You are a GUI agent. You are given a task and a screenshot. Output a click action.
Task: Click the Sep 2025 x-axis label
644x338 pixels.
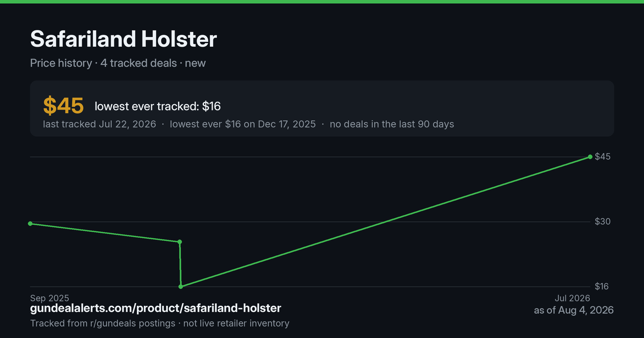coord(49,298)
